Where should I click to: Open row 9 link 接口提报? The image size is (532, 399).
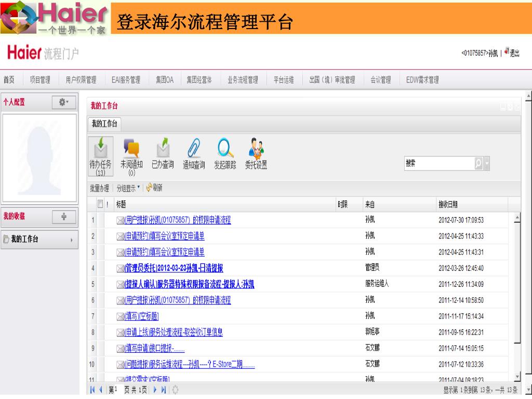(154, 349)
